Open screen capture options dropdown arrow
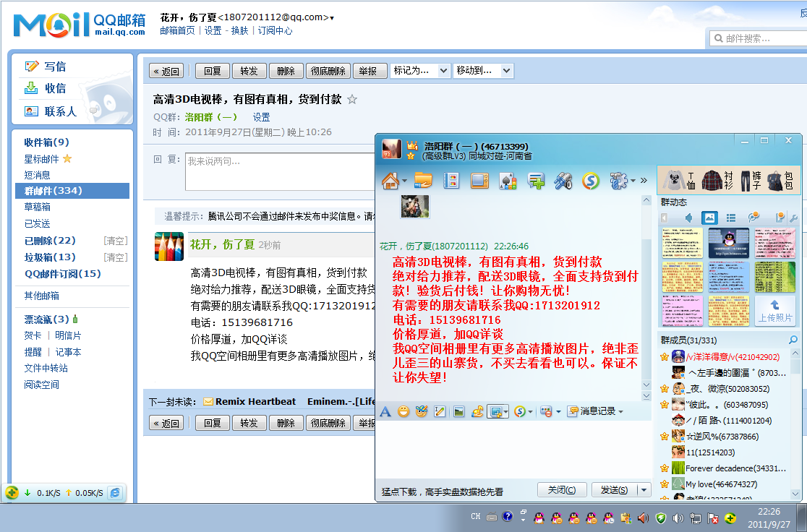807x532 pixels. (506, 411)
